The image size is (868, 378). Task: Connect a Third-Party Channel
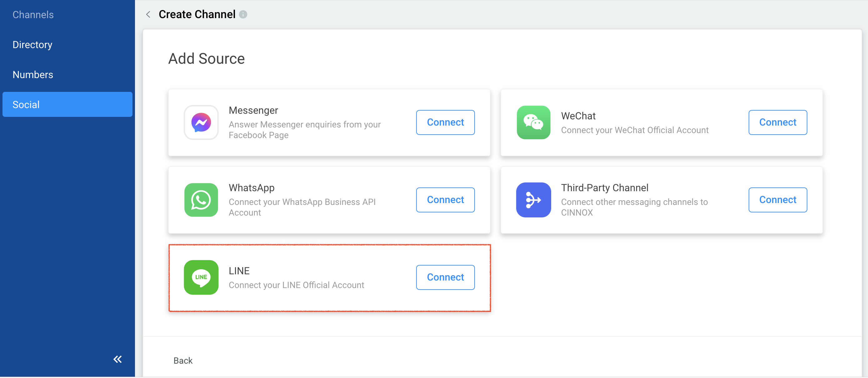777,200
